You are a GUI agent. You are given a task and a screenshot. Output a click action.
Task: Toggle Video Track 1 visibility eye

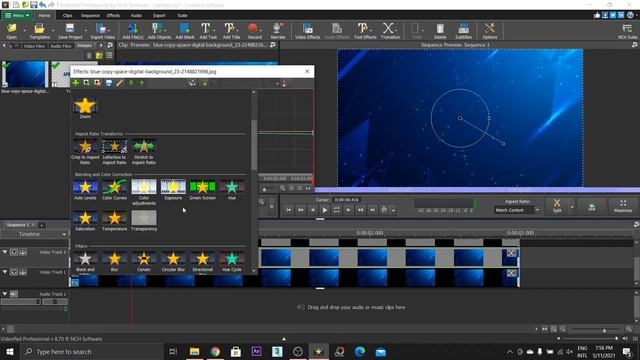coord(14,272)
